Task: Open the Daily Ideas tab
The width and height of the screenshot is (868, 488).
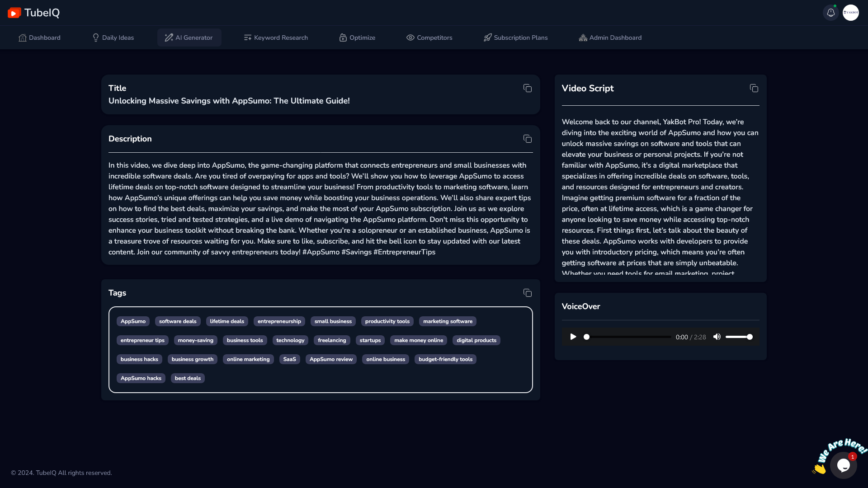Action: 113,38
